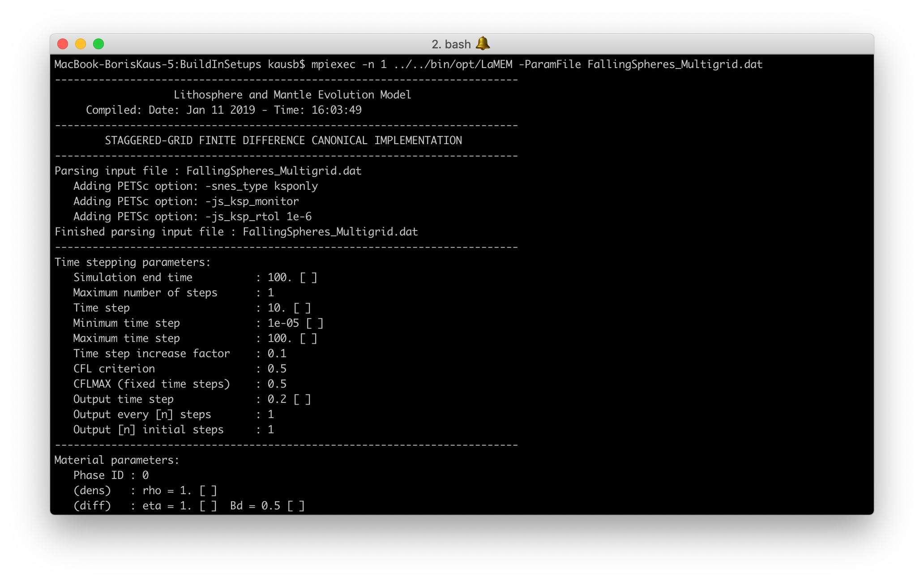Click 'Lithosphere and Mantle Evolution Model' heading
Screen dimensions: 924x581
[x=292, y=95]
